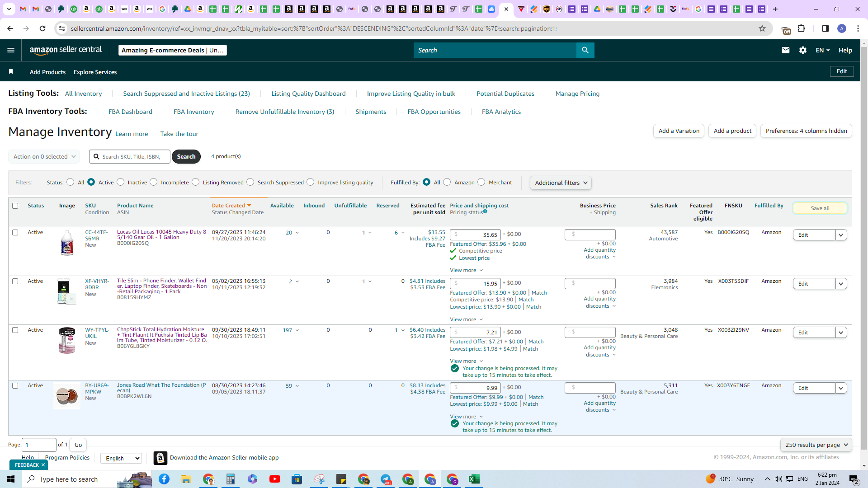The image size is (868, 488).
Task: Open the Calculator from the taskbar
Action: (x=231, y=479)
